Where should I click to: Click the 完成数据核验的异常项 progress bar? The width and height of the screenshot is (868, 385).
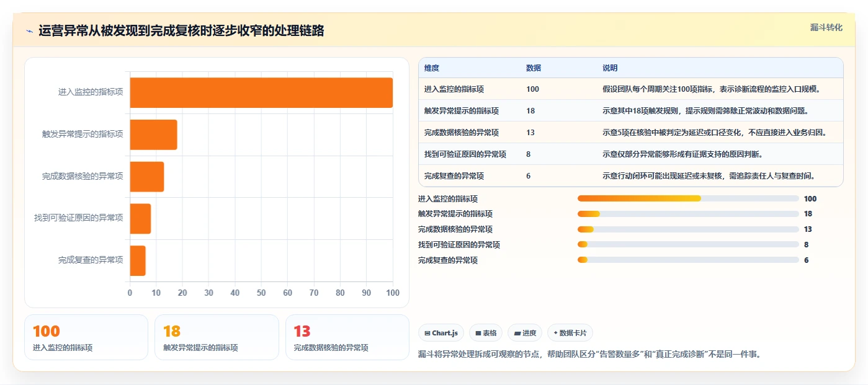coord(688,229)
